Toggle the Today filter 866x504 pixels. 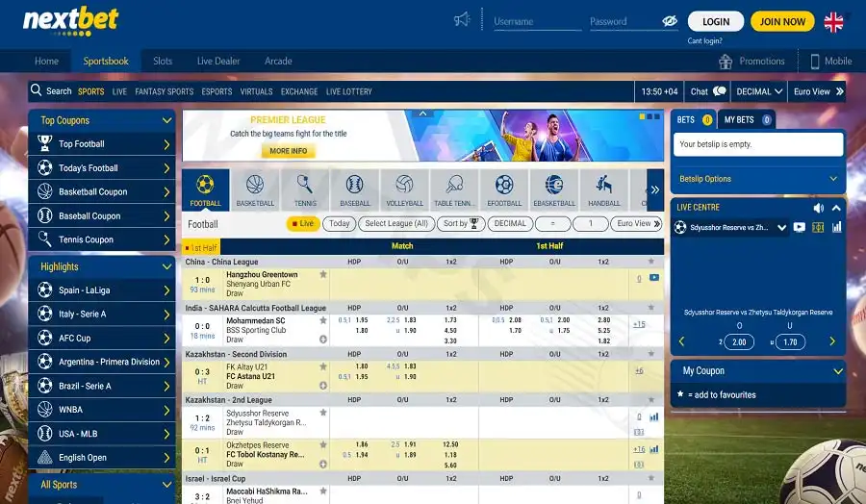[x=339, y=223]
